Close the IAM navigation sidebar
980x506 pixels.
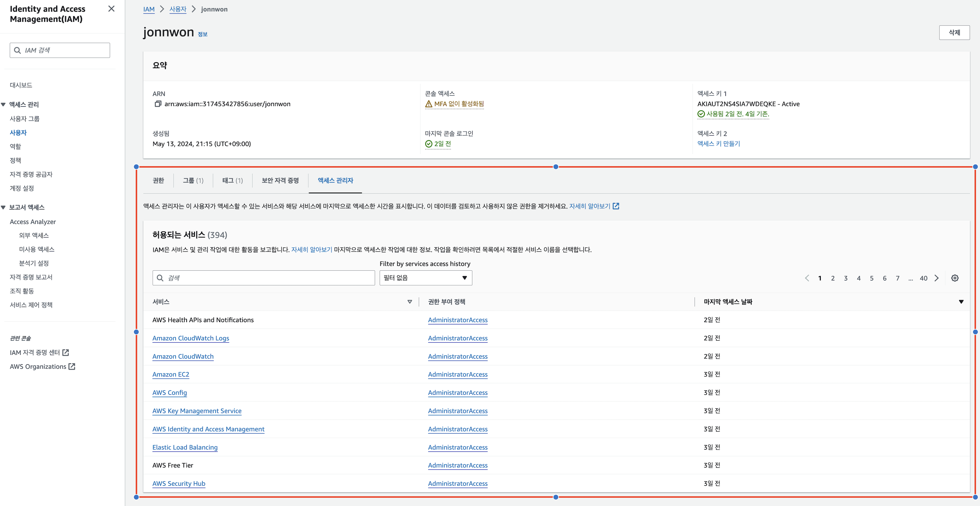[x=111, y=9]
